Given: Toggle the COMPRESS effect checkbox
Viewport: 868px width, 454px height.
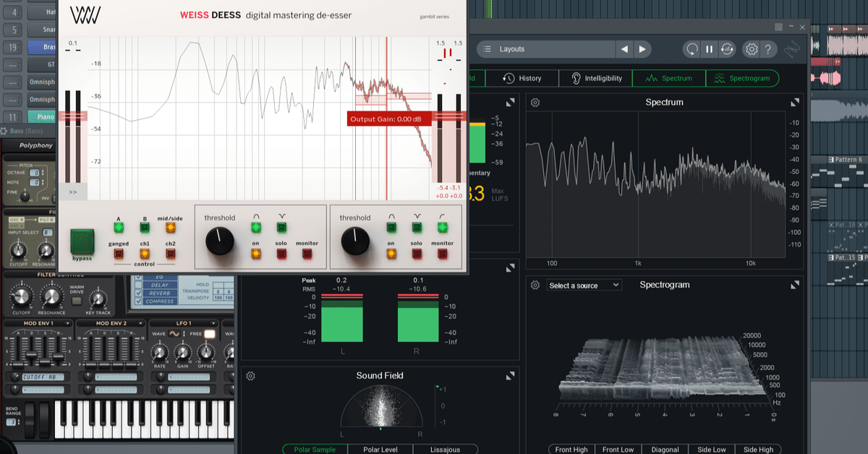Looking at the screenshot, I should click(139, 301).
